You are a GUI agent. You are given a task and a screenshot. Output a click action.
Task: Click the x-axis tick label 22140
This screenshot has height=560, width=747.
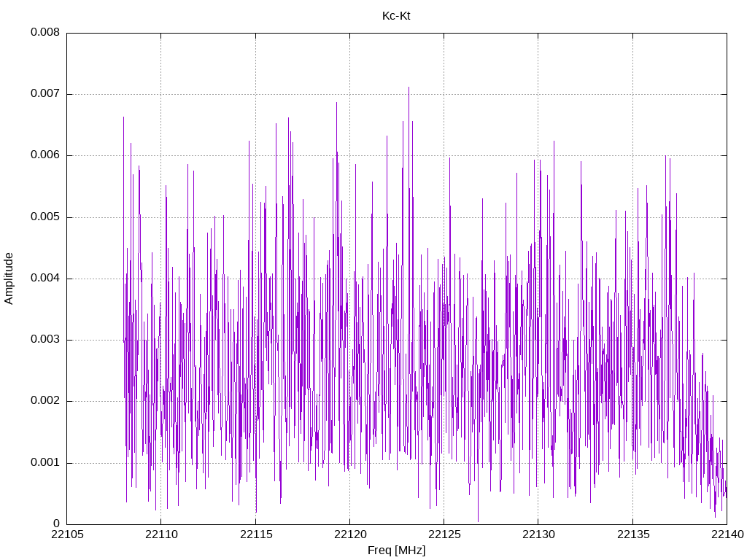click(727, 534)
